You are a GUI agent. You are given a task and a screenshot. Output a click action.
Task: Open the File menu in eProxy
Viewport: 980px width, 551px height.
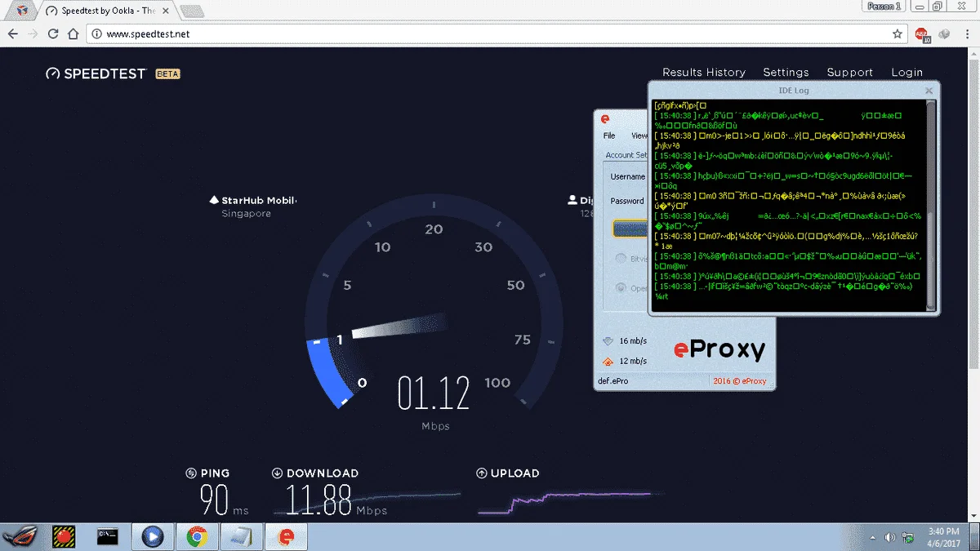click(x=609, y=136)
